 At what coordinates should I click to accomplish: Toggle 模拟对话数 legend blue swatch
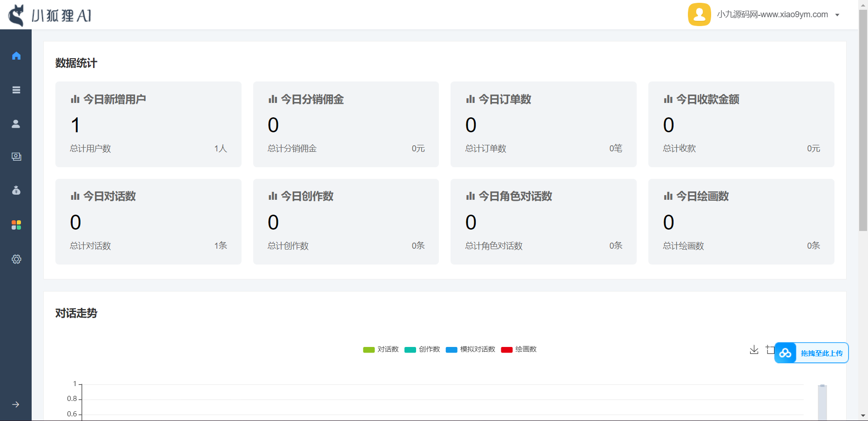pyautogui.click(x=451, y=350)
